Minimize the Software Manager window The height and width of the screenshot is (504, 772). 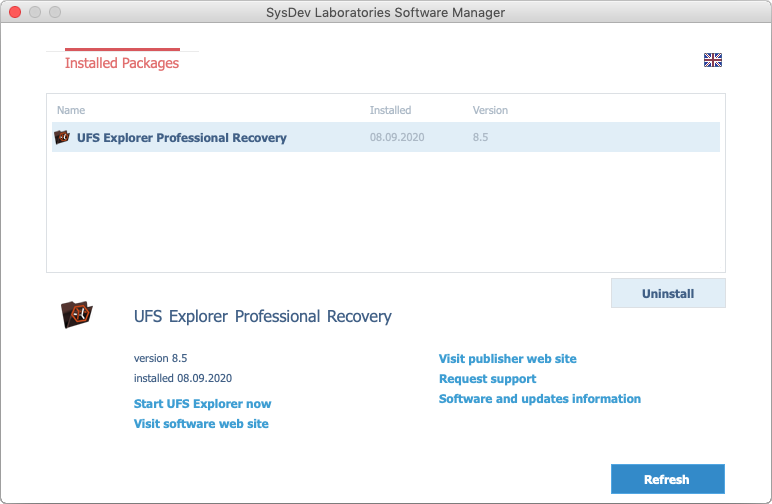35,13
